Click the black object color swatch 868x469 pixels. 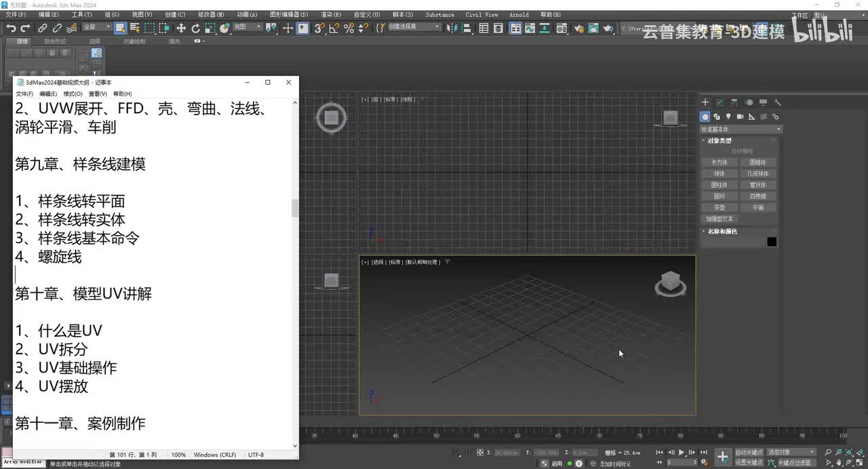coord(772,242)
